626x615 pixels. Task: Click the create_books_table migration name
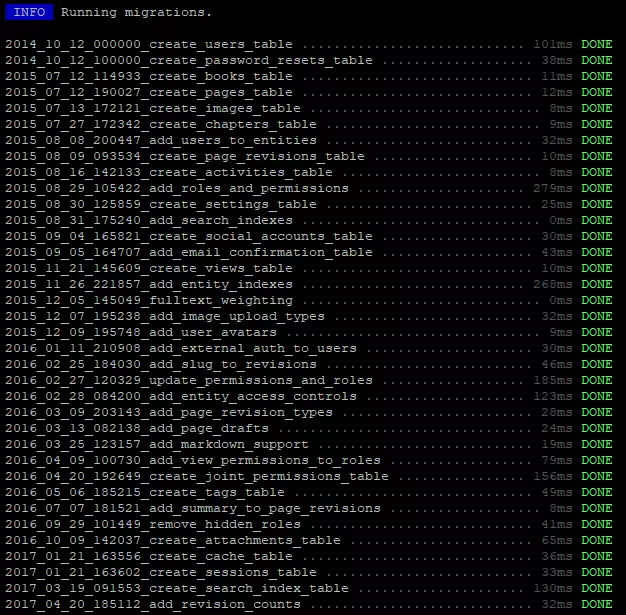point(149,76)
